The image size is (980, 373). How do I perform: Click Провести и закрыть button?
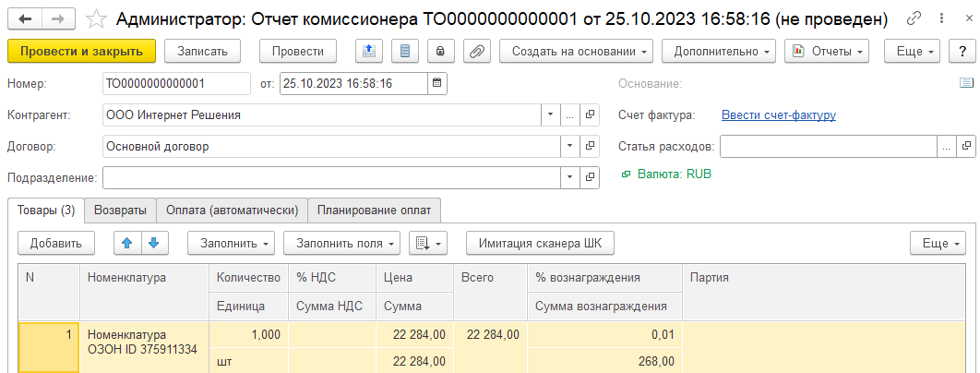coord(81,52)
